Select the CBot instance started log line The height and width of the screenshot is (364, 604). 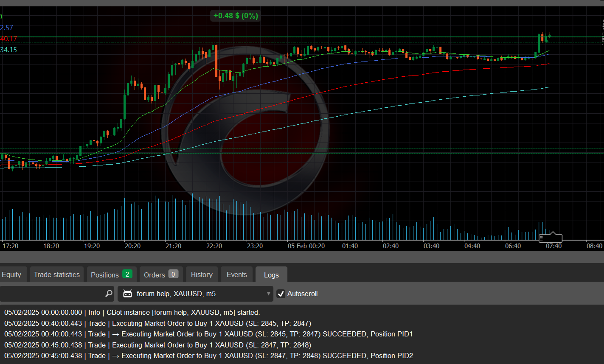pyautogui.click(x=132, y=312)
